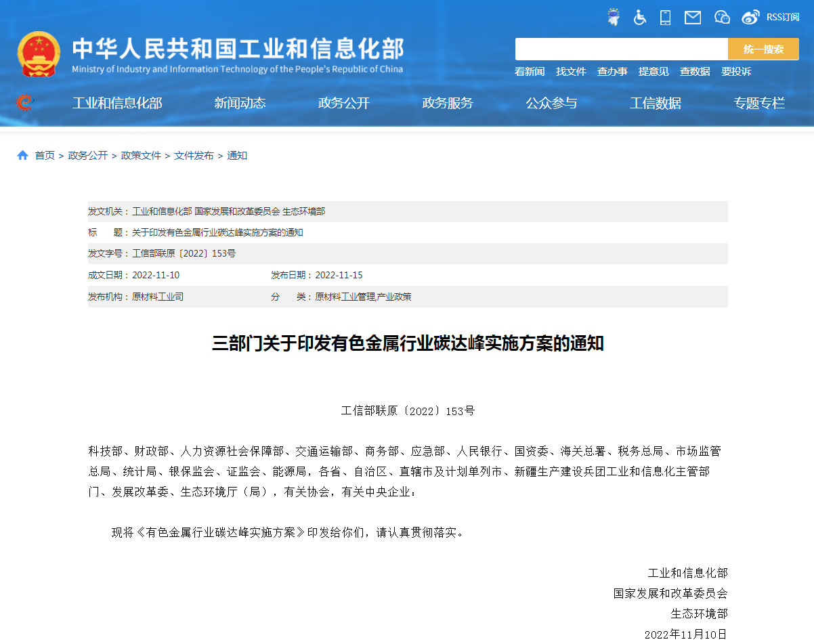The image size is (814, 644).
Task: Click 文件发布 in the breadcrumb trail
Action: point(194,156)
